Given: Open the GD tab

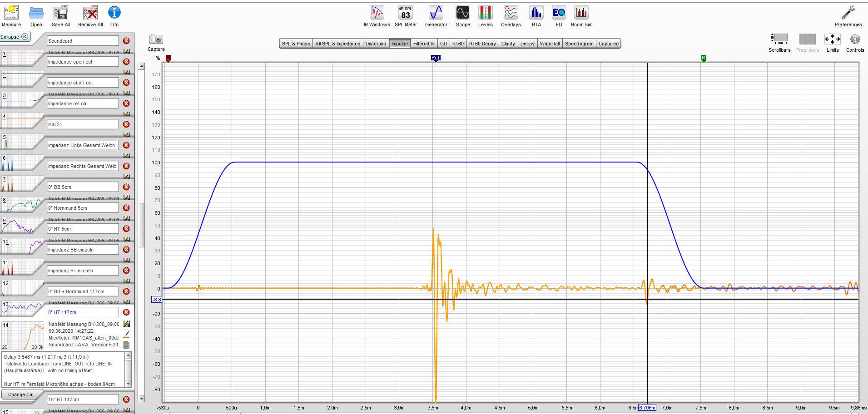Looking at the screenshot, I should [x=443, y=44].
